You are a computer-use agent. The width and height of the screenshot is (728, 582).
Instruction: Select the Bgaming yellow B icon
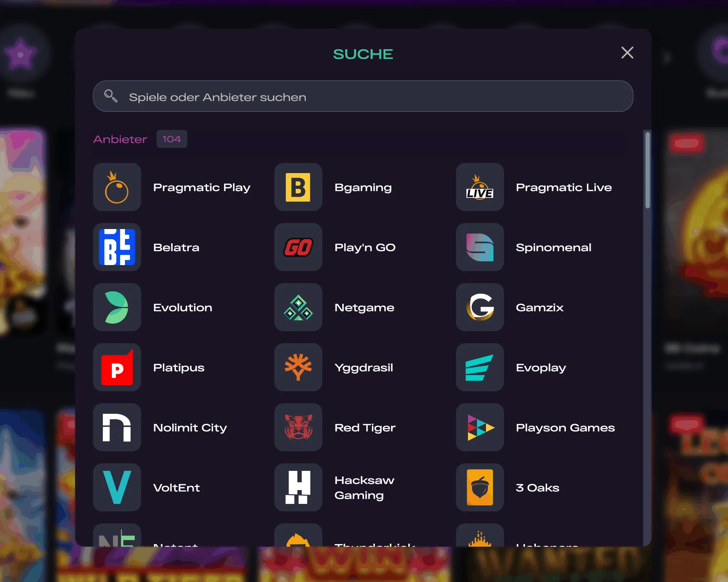298,187
